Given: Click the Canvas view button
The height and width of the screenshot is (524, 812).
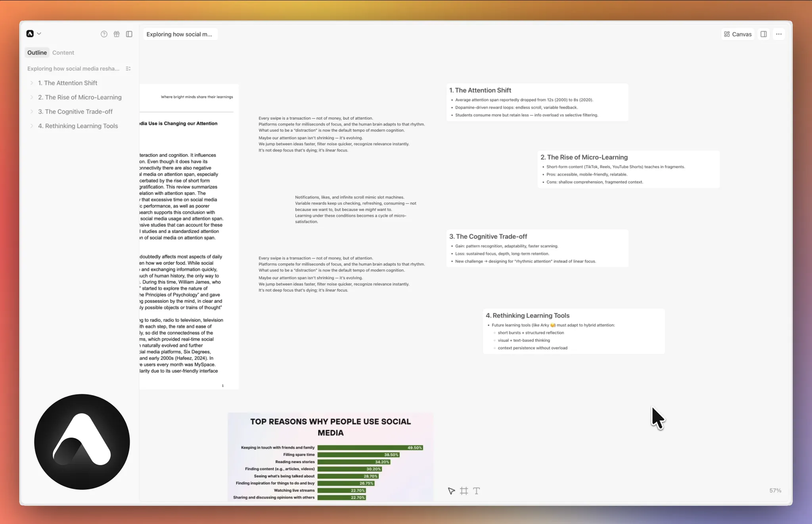Looking at the screenshot, I should pyautogui.click(x=737, y=34).
